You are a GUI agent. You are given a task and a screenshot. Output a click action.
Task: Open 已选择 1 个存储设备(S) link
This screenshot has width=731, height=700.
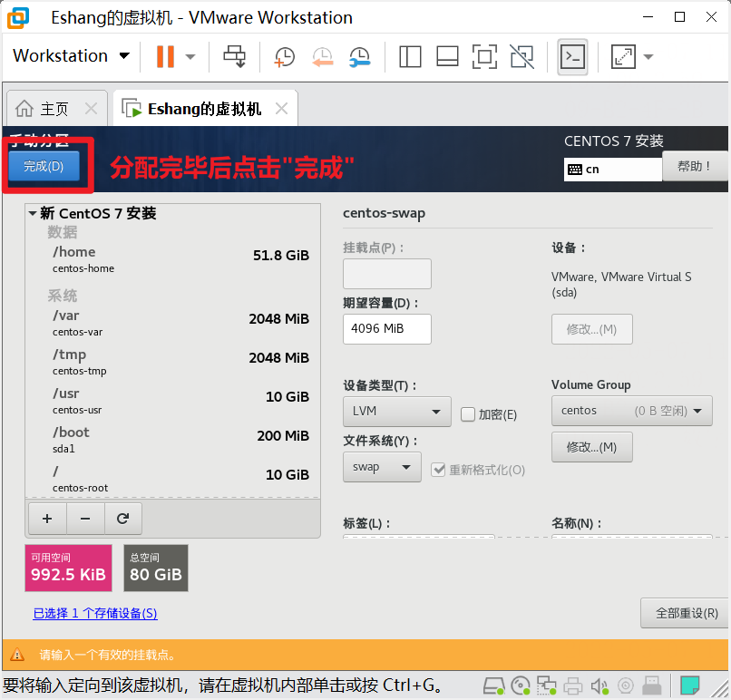[x=95, y=613]
